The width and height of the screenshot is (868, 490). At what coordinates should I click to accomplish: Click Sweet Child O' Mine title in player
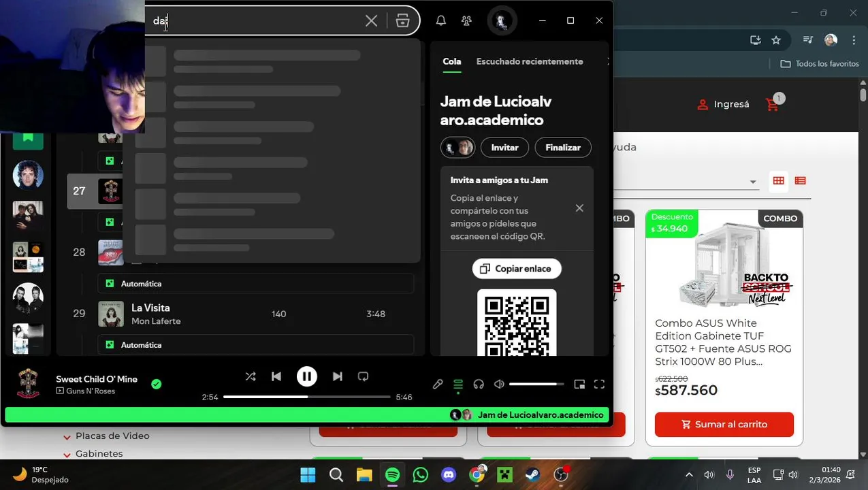pyautogui.click(x=97, y=379)
